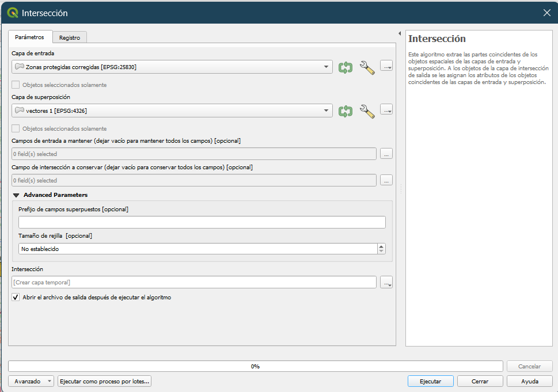Click browse button beside Capa de entrada
The height and width of the screenshot is (392, 558).
pyautogui.click(x=386, y=67)
